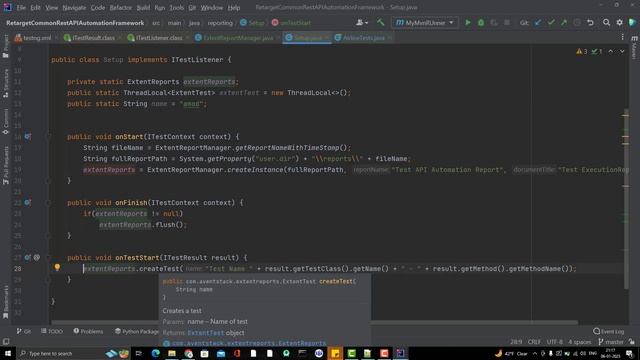Follow the ExtentTest link in documentation popup
Viewport: 640px width, 360px height.
tap(206, 333)
